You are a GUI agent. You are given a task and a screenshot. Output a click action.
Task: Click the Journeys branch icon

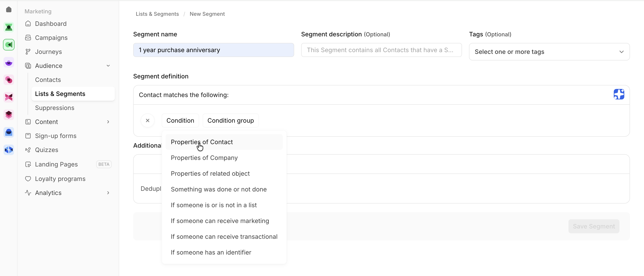pyautogui.click(x=28, y=52)
